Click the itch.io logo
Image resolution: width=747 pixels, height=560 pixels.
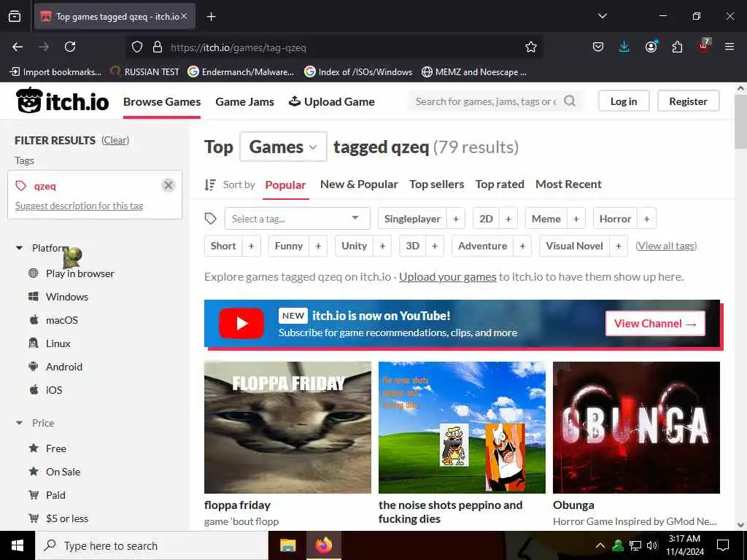tap(63, 101)
